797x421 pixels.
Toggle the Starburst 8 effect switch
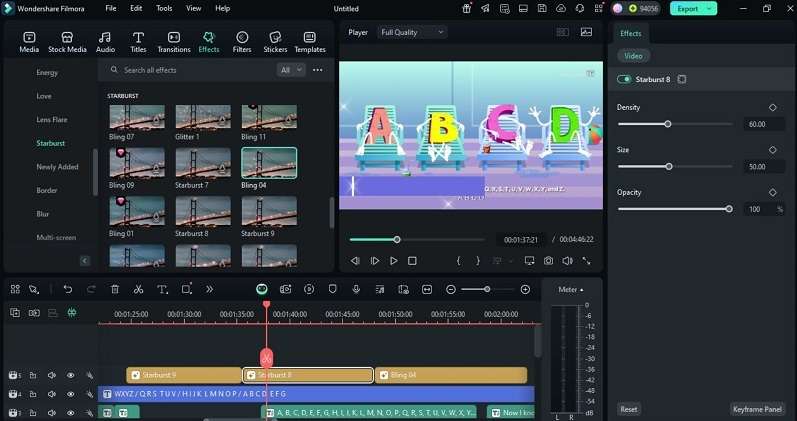click(624, 79)
